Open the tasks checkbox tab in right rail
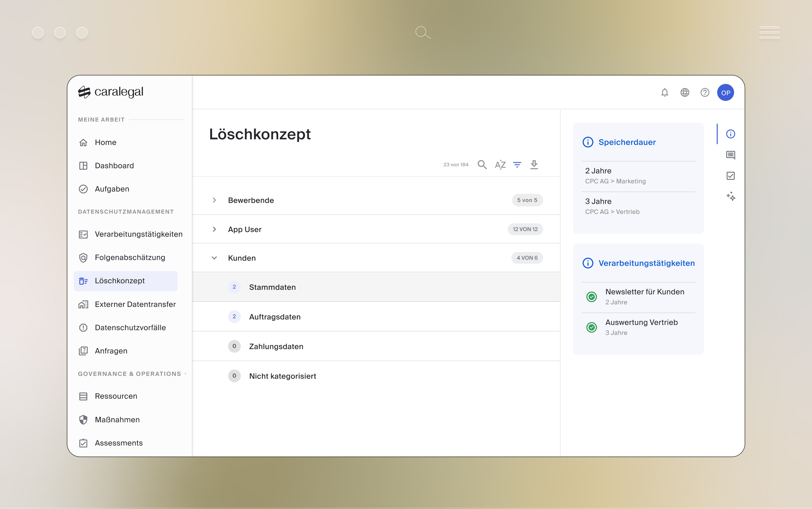The height and width of the screenshot is (509, 812). [x=730, y=176]
